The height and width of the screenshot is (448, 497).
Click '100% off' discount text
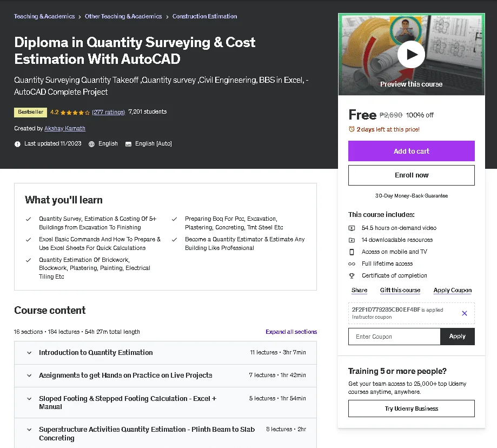[420, 115]
